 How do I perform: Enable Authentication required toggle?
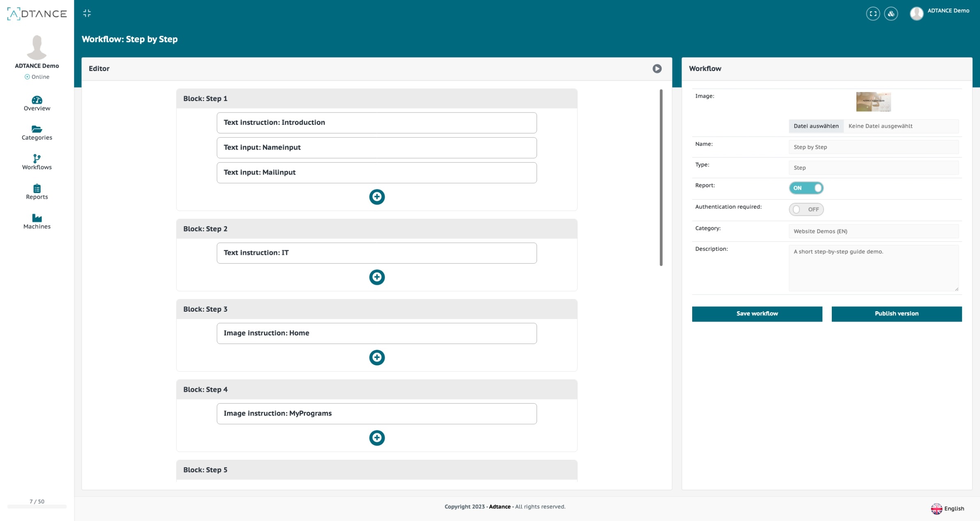806,209
